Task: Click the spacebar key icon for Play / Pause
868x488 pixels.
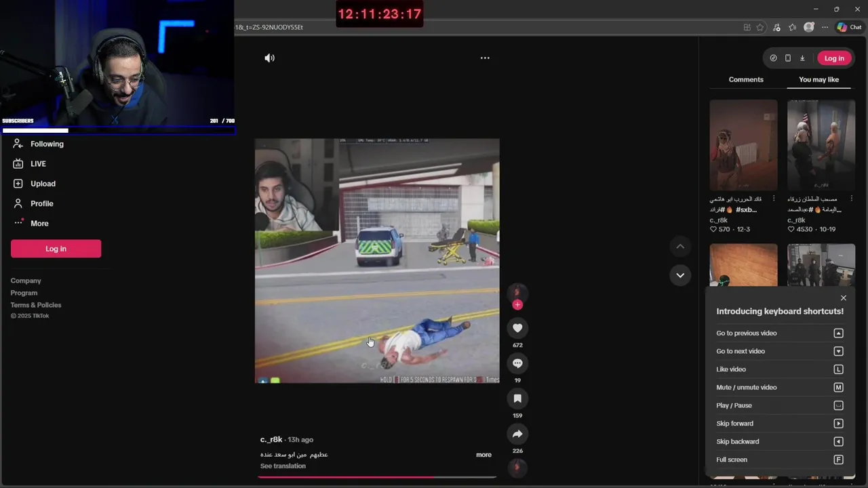Action: click(x=838, y=405)
